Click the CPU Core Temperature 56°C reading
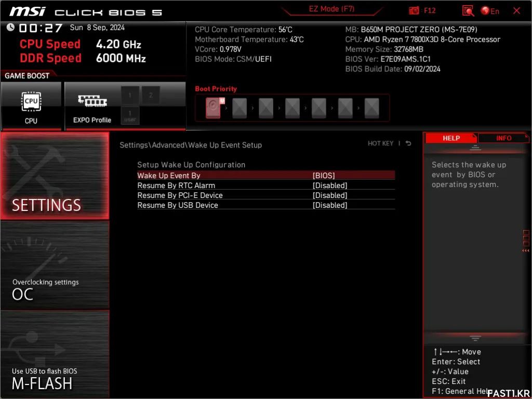This screenshot has width=532, height=399. 244,30
